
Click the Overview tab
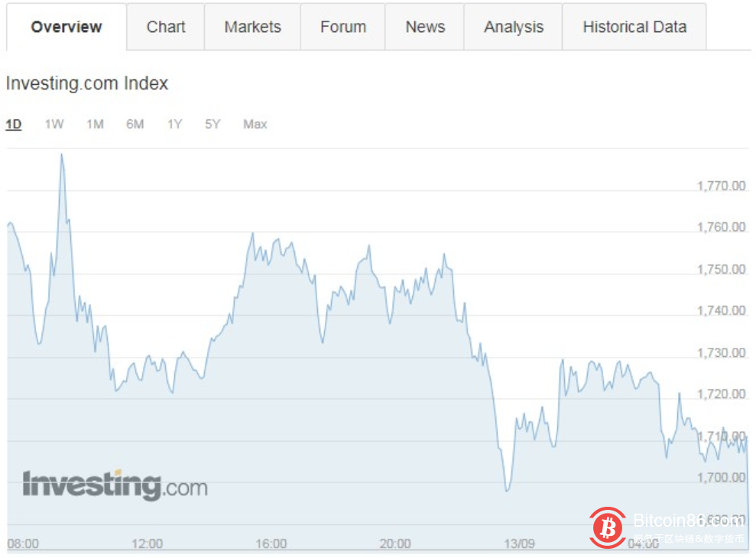click(67, 28)
